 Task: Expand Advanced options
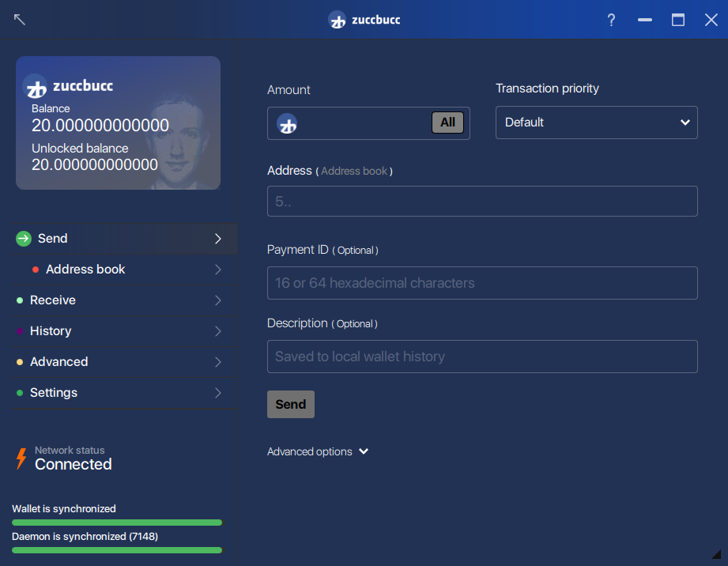(318, 452)
